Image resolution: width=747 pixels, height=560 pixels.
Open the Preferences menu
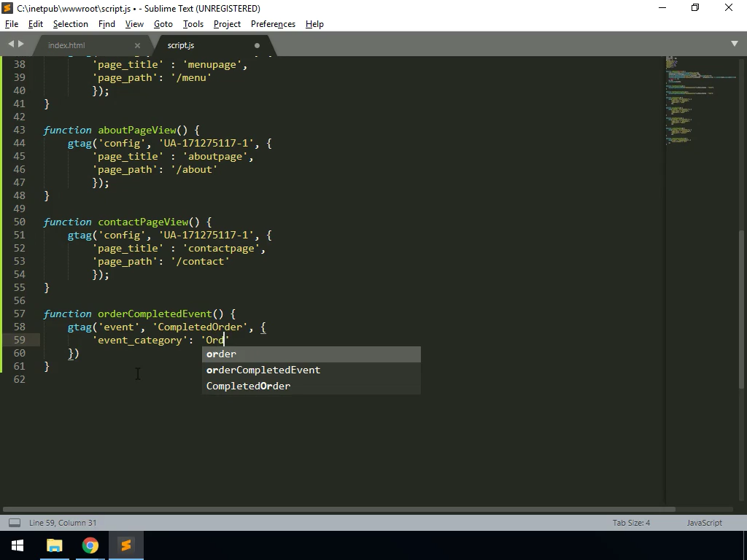[x=273, y=24]
